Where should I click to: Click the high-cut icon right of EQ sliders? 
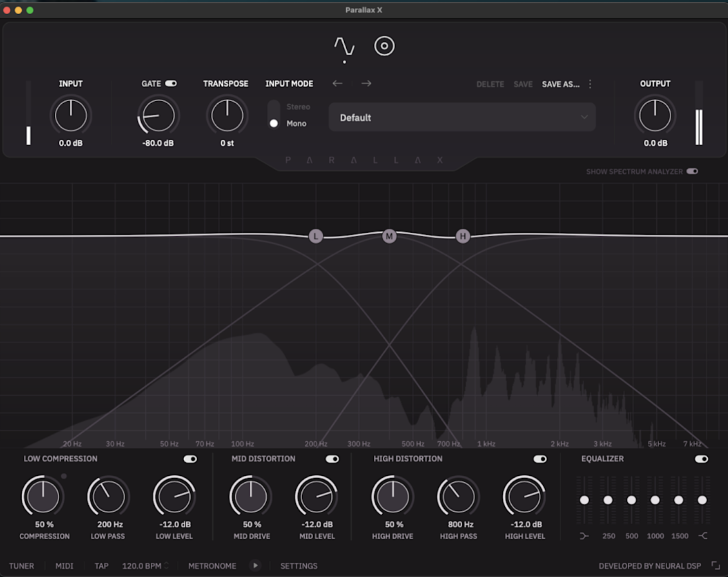(x=703, y=536)
